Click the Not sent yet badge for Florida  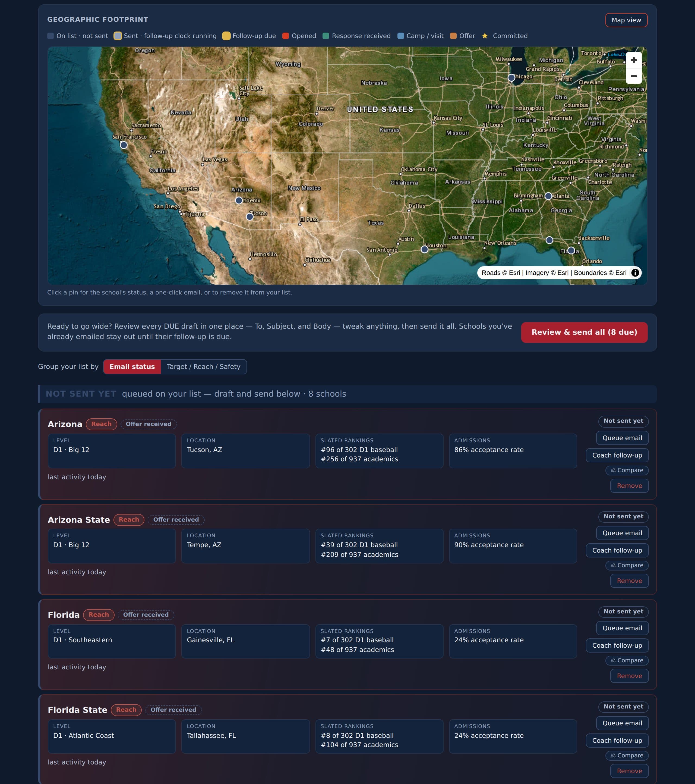pos(623,611)
